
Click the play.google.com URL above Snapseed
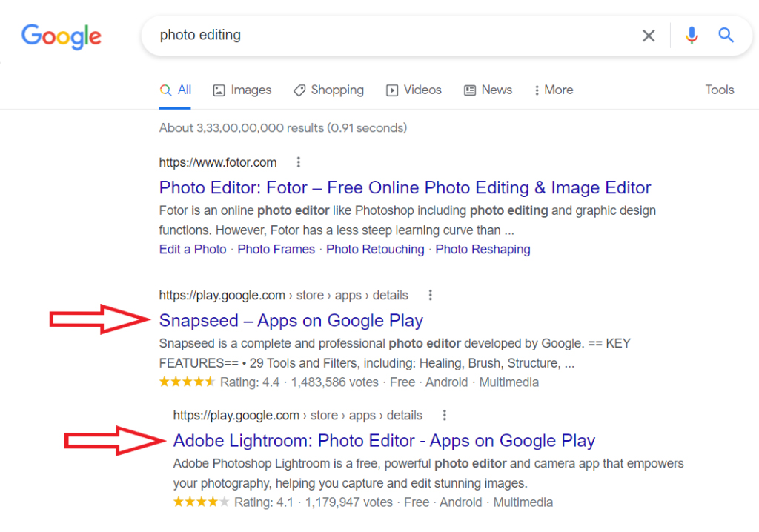click(283, 295)
